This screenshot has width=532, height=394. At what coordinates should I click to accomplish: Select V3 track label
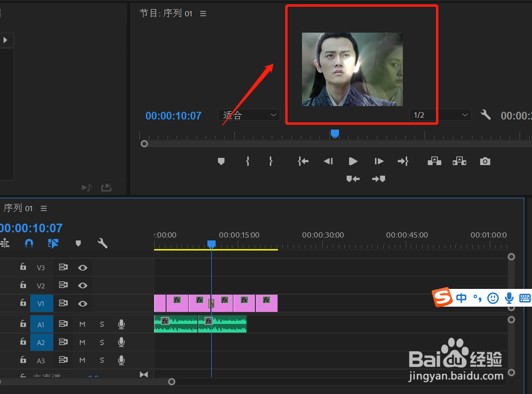[41, 268]
